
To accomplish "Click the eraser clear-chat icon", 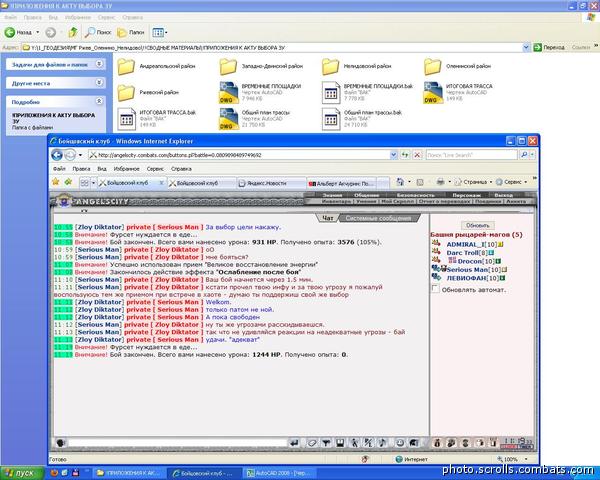I will coord(311,443).
